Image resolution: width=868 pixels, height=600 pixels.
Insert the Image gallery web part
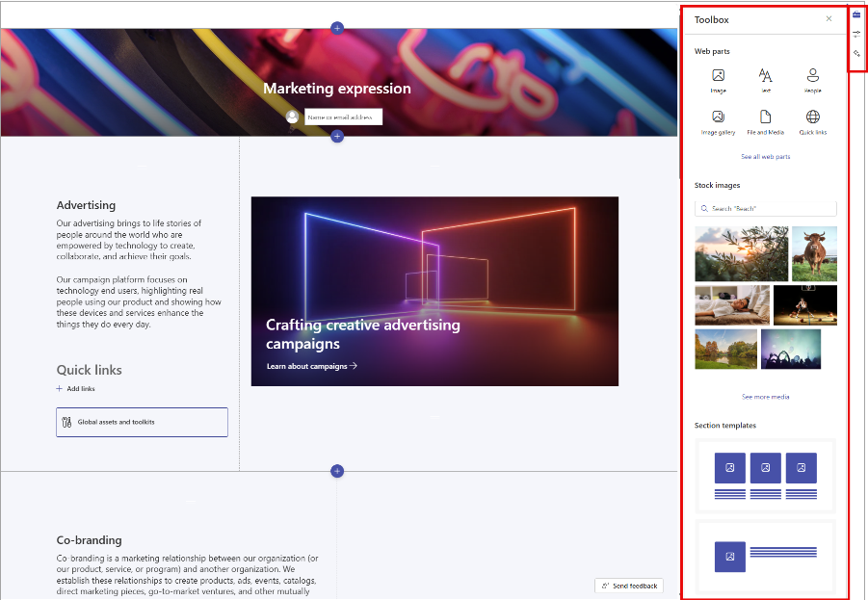(x=718, y=120)
